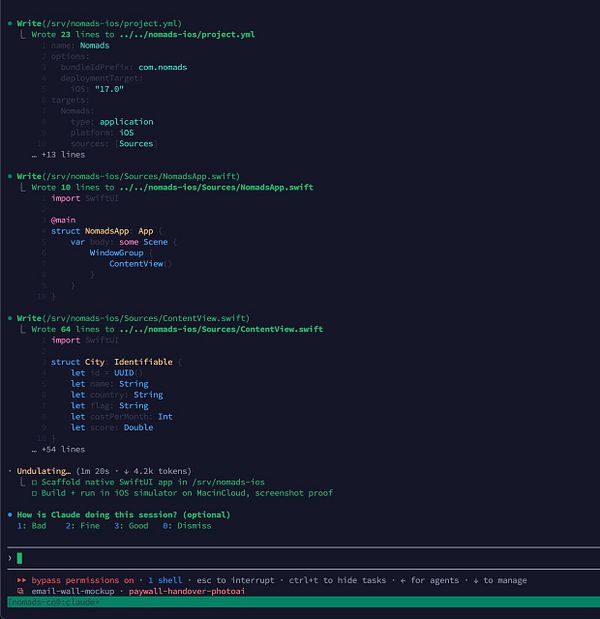Click the 'Int' type of costPerMonth
The image size is (600, 619).
coord(165,416)
